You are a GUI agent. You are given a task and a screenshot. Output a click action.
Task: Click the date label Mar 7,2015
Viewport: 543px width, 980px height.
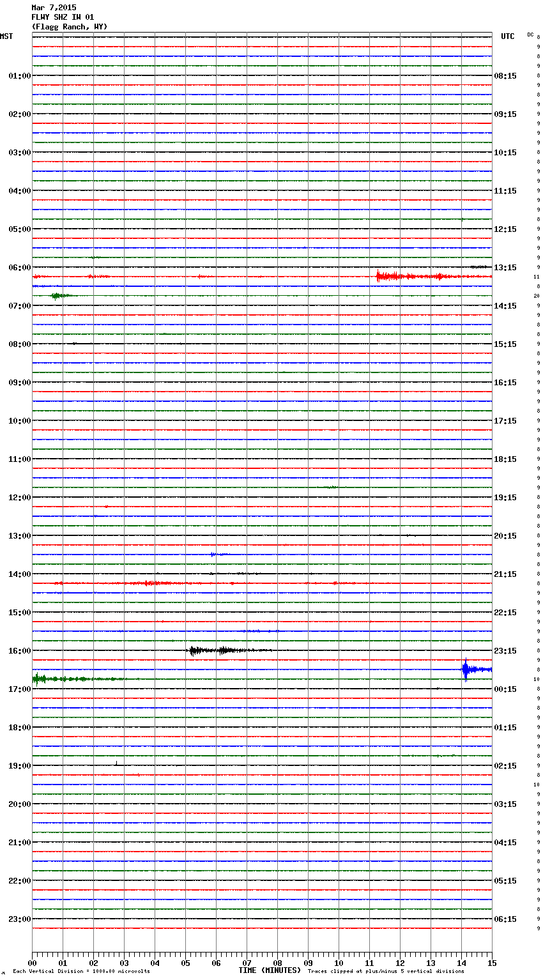coord(54,8)
